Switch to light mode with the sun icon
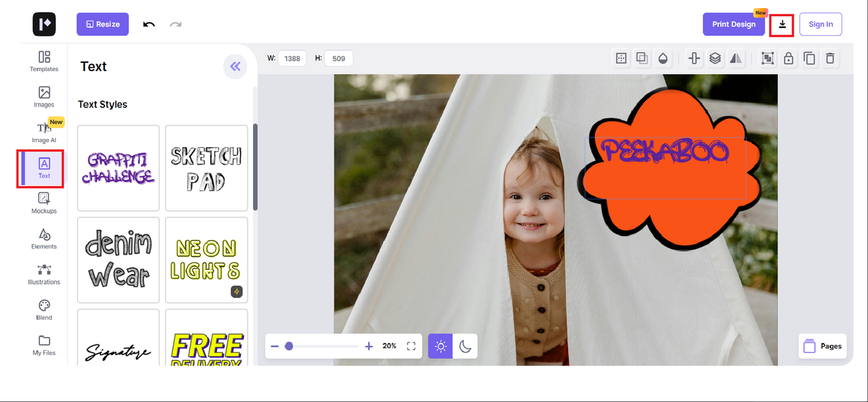This screenshot has width=868, height=402. coord(441,346)
